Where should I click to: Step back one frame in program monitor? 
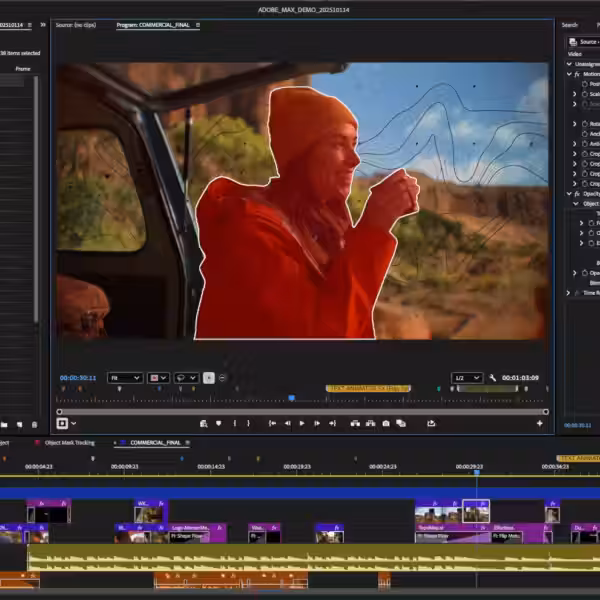coord(287,423)
